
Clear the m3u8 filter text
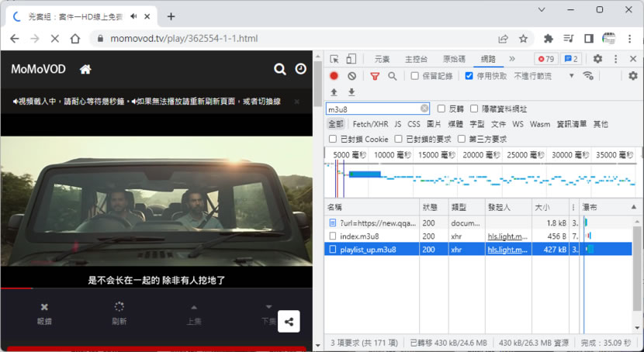click(424, 109)
